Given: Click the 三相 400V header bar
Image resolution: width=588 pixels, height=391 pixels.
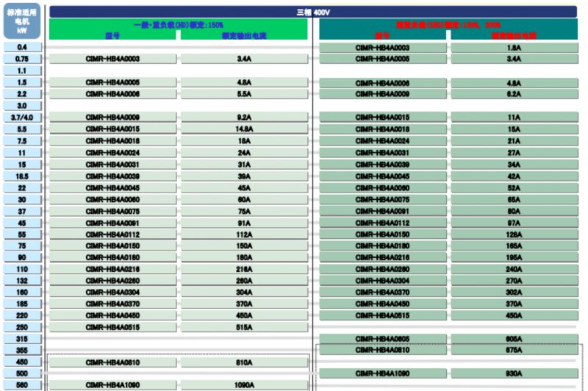Looking at the screenshot, I should (x=313, y=12).
